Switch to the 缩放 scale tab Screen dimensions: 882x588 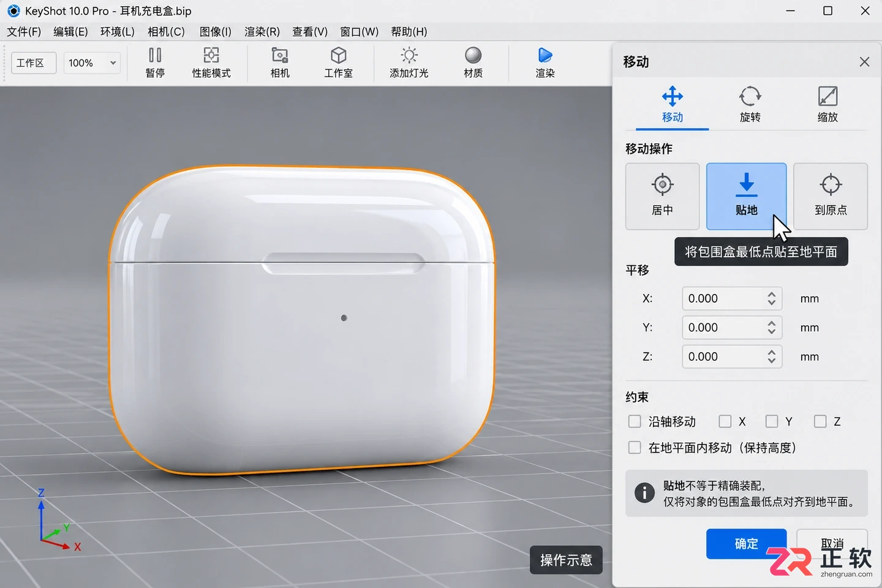pyautogui.click(x=827, y=105)
